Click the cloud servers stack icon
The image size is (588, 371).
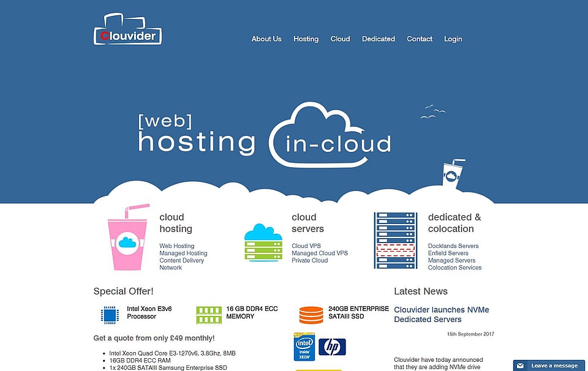point(263,242)
